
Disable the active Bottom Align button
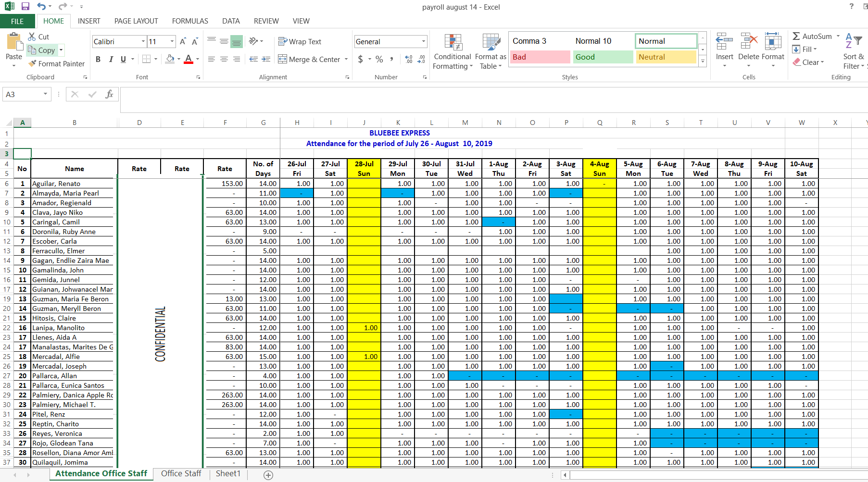point(237,41)
